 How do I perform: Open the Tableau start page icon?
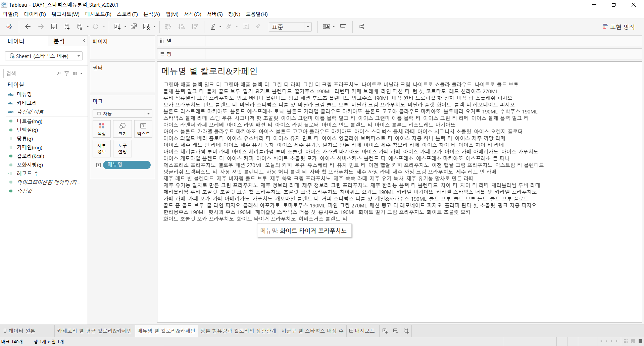pos(9,27)
